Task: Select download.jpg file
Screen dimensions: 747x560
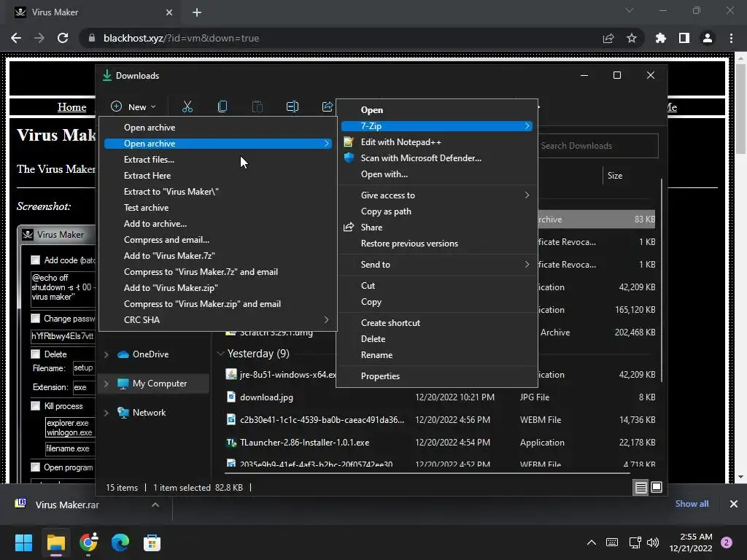Action: tap(266, 397)
